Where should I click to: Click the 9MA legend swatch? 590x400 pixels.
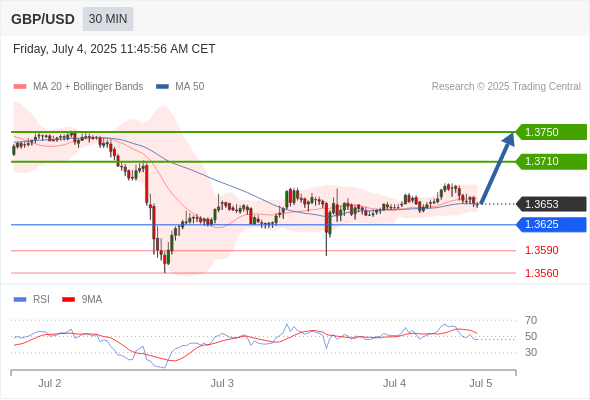68,300
